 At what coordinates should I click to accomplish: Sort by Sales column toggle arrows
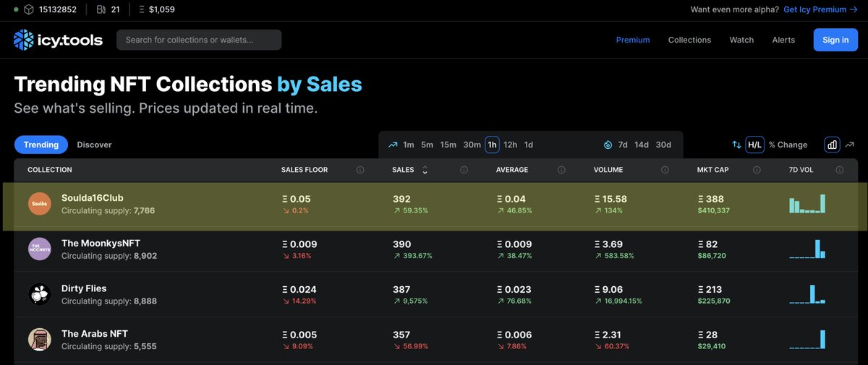pyautogui.click(x=425, y=170)
